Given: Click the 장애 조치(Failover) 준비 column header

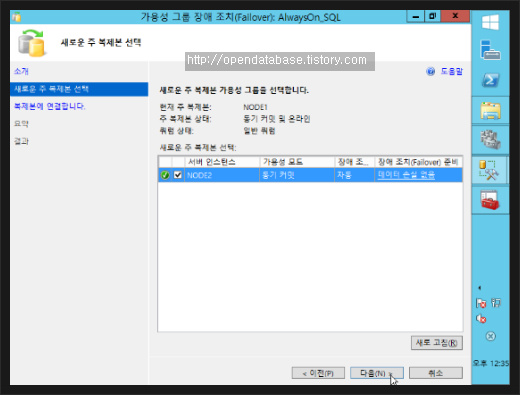Looking at the screenshot, I should [x=418, y=162].
